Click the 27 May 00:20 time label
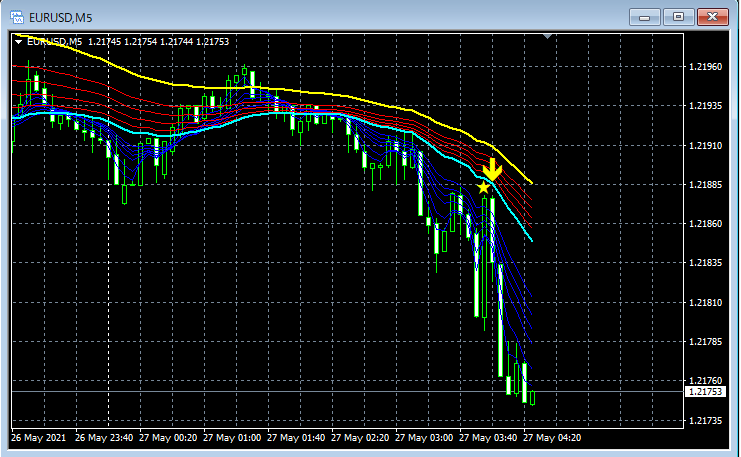 (168, 438)
